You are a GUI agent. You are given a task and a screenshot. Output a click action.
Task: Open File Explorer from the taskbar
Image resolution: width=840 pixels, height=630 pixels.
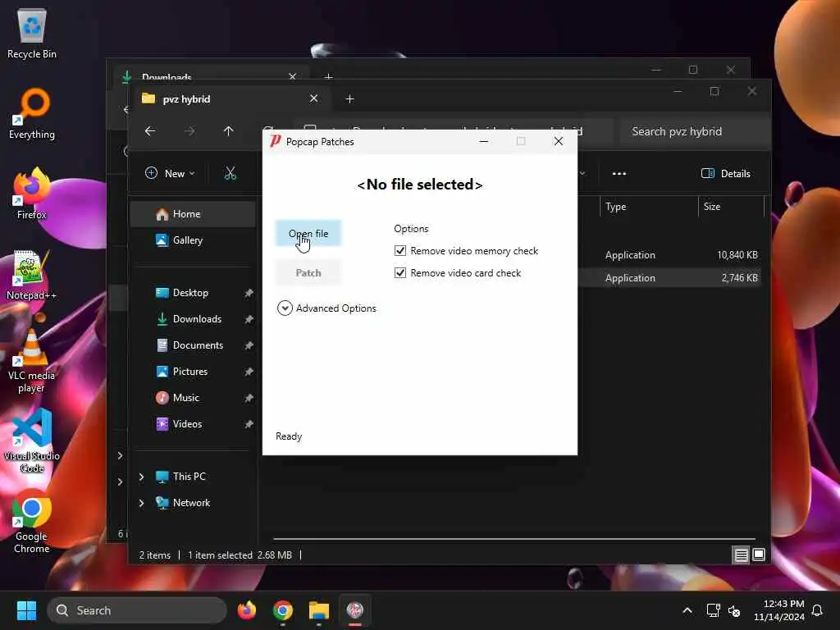coord(319,610)
